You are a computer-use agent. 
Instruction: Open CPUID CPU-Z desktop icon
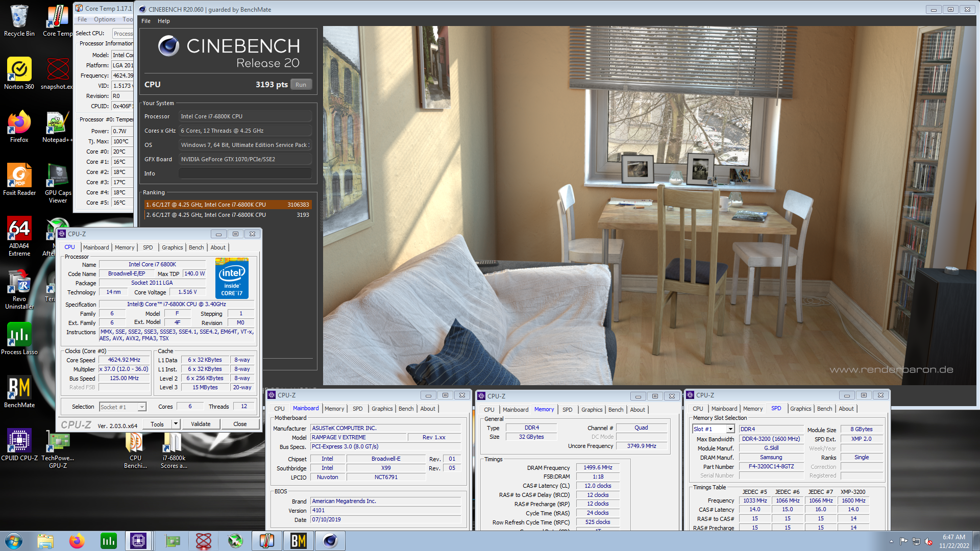[x=19, y=445]
